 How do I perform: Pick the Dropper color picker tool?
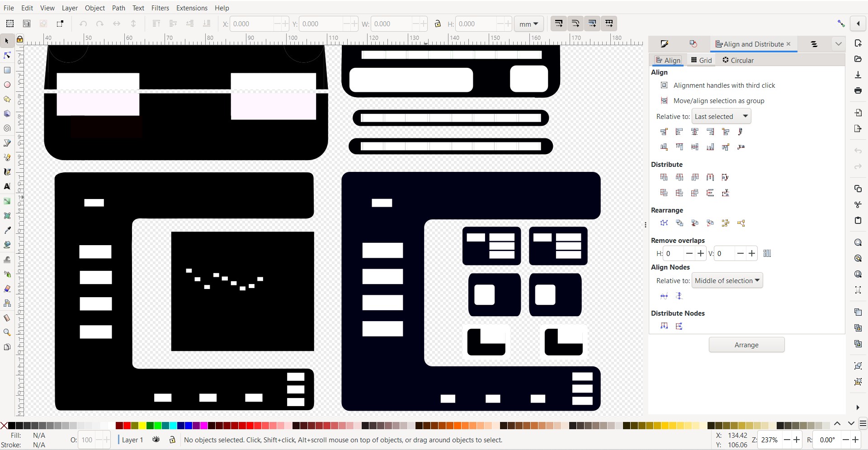coord(7,230)
